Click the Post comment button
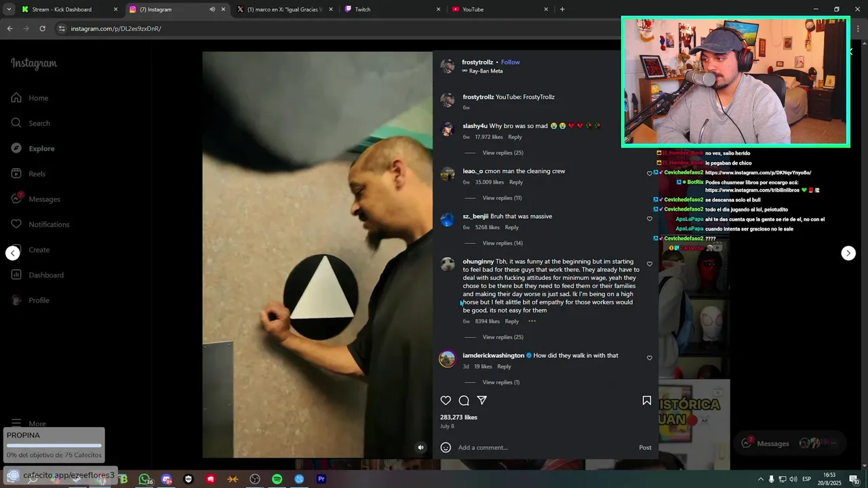 645,447
